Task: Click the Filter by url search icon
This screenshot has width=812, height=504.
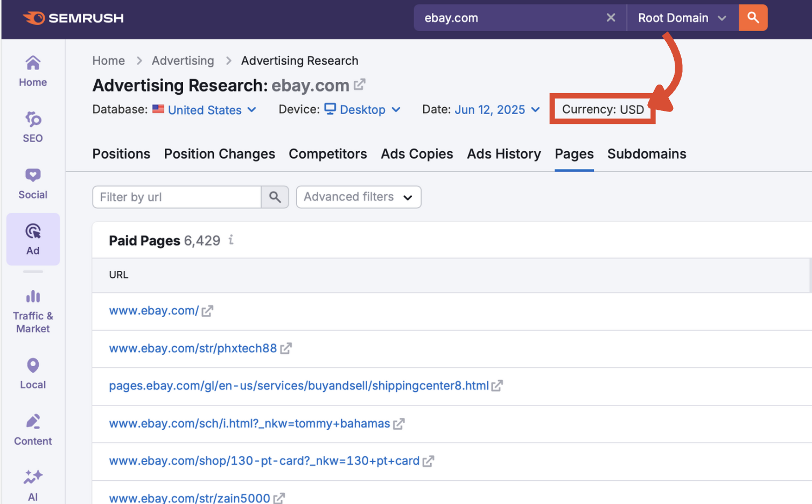Action: (275, 197)
